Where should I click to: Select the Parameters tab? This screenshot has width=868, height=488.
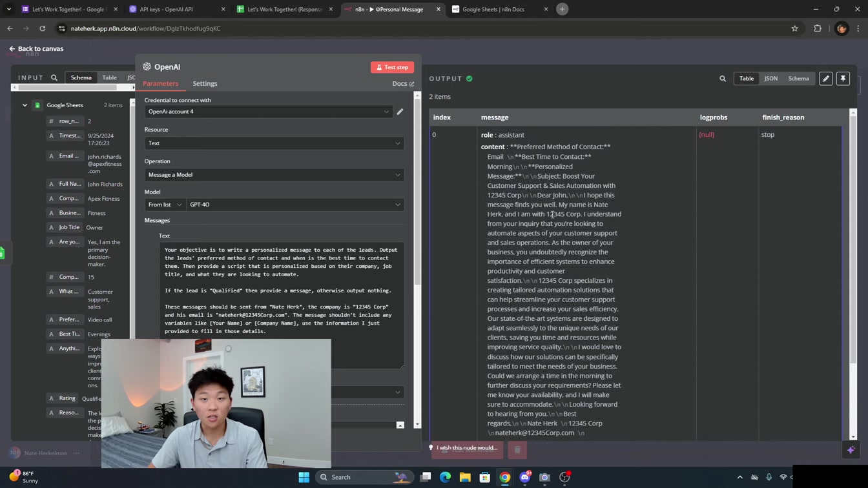pyautogui.click(x=160, y=84)
